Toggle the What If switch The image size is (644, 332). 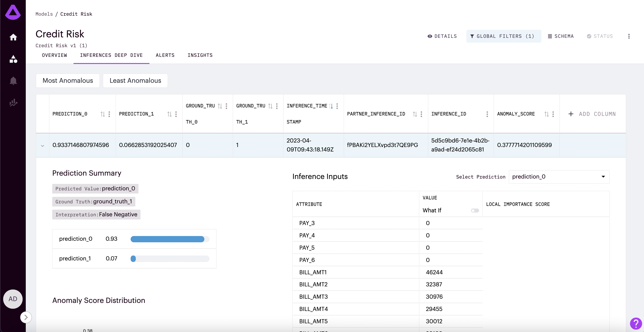click(475, 211)
